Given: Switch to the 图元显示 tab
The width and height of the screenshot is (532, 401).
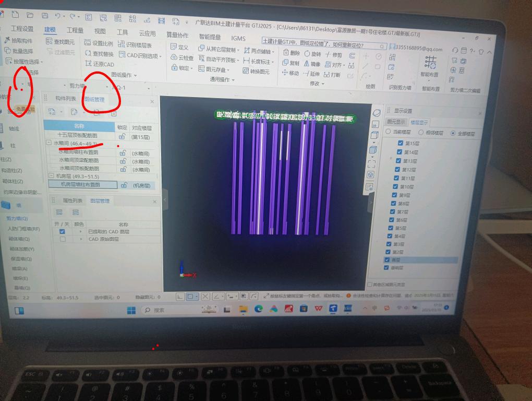Looking at the screenshot, I should point(395,122).
